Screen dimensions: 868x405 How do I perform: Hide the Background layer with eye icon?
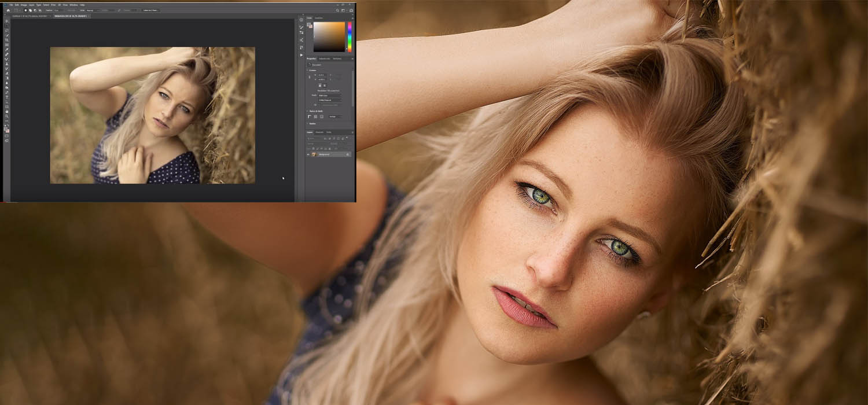pos(308,154)
